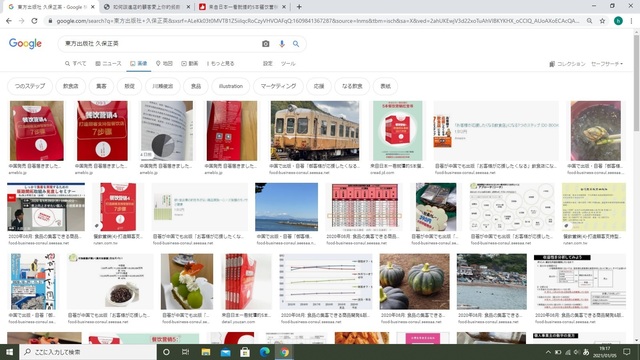Open Windows Start menu

click(x=9, y=352)
